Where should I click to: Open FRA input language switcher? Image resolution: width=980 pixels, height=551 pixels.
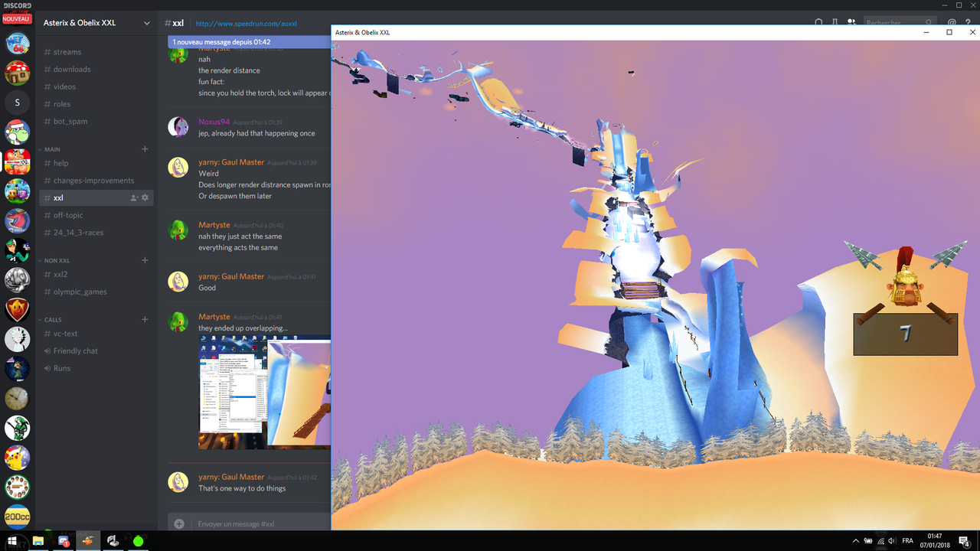[908, 541]
